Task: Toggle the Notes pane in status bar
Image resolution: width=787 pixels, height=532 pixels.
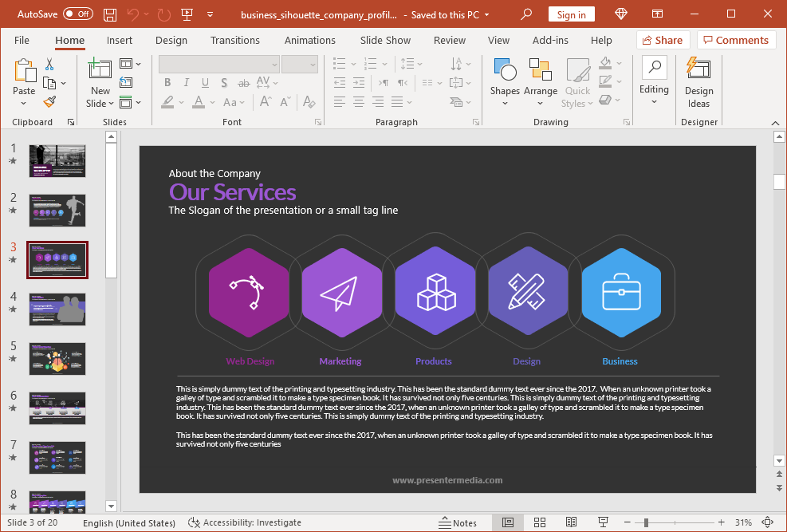Action: coord(458,522)
